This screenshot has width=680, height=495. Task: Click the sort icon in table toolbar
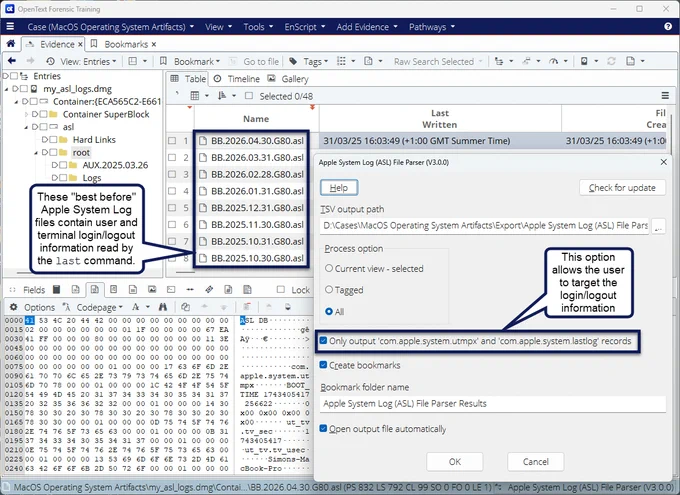[x=222, y=95]
